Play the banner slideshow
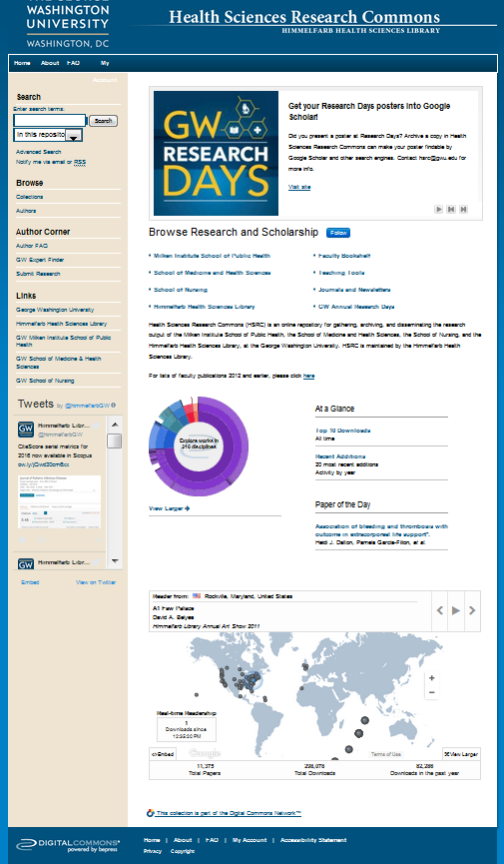The image size is (504, 864). click(439, 210)
